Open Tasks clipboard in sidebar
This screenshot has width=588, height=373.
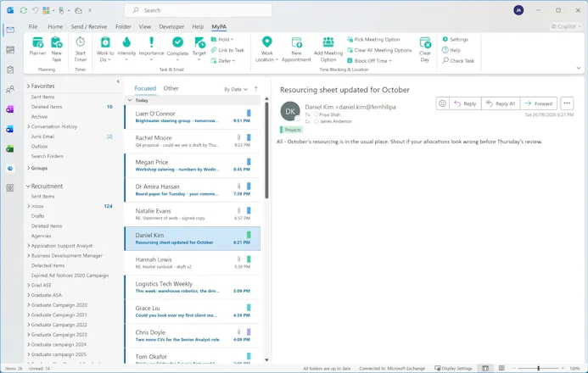coord(10,70)
